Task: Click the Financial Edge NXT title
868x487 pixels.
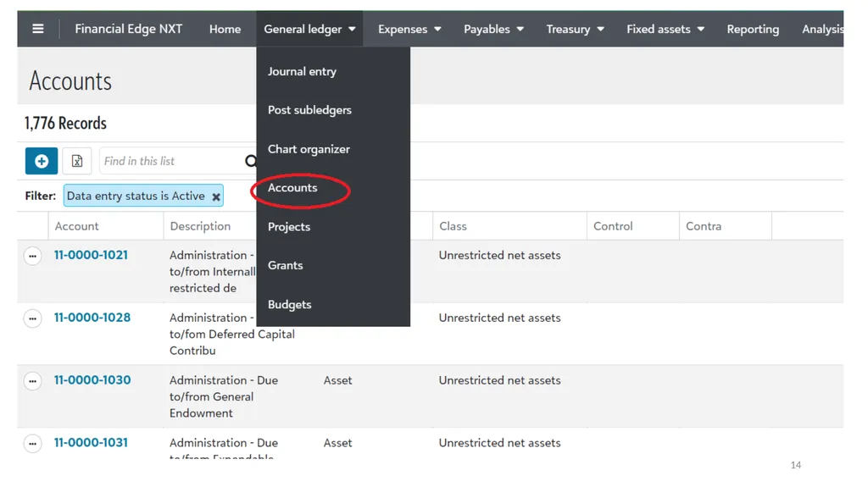Action: click(x=129, y=29)
